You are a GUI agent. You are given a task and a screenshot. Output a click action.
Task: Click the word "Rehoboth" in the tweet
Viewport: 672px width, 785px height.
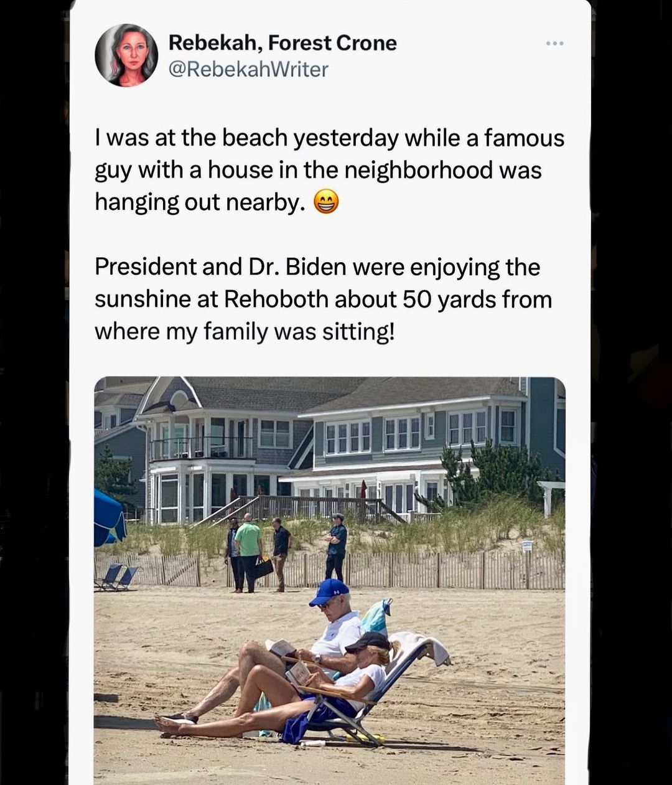pos(276,299)
